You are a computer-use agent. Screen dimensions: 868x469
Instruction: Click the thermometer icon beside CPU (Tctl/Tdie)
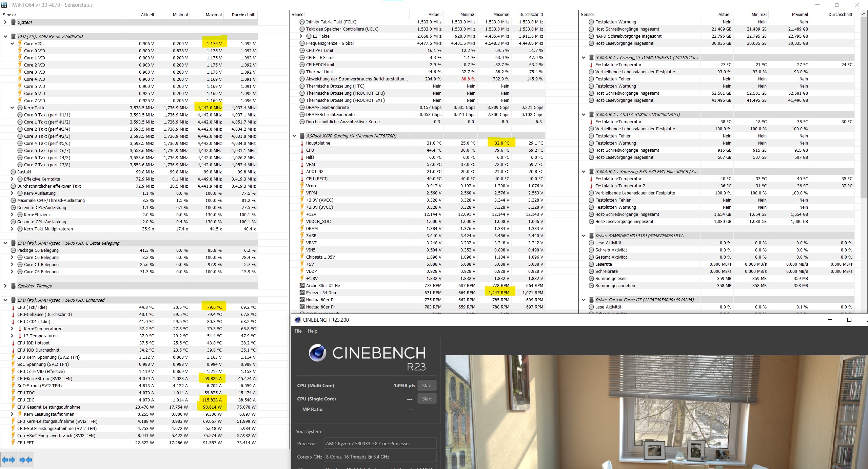(13, 307)
